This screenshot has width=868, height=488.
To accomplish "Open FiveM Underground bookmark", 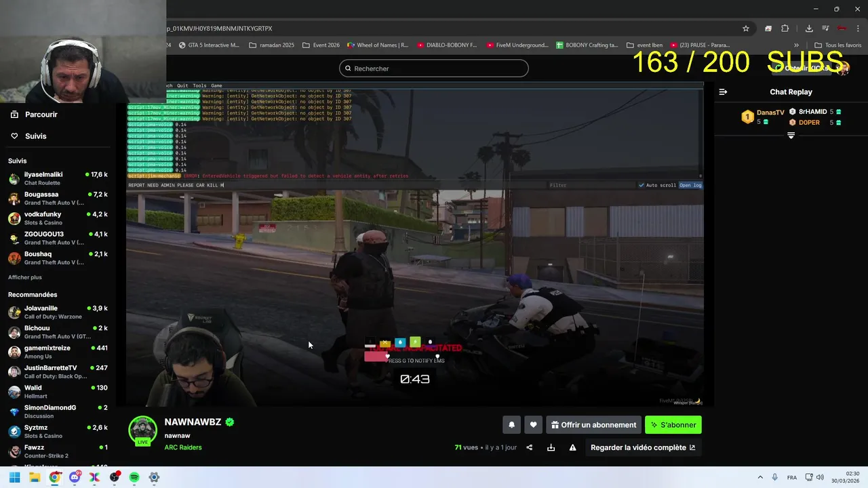I will [x=517, y=45].
